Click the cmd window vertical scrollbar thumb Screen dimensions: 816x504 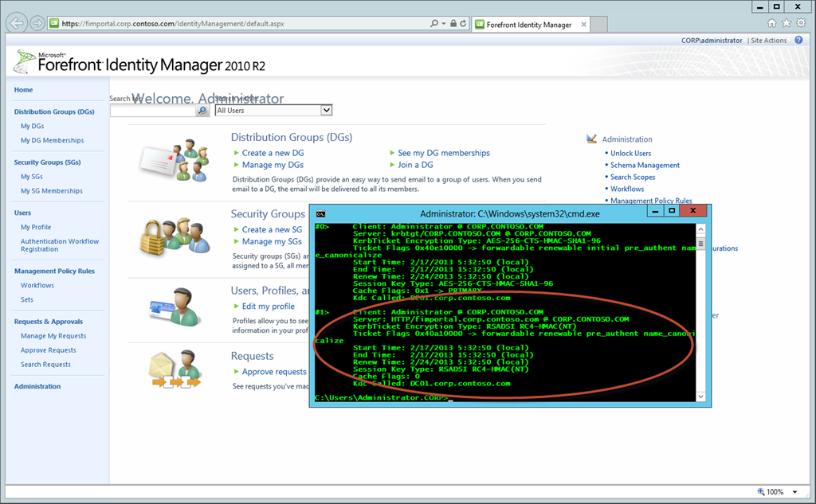tap(700, 244)
